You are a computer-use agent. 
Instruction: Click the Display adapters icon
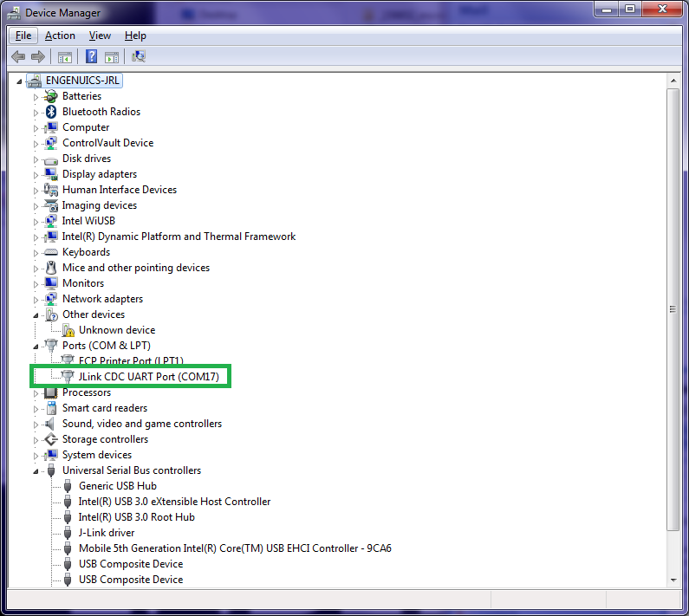pos(51,174)
